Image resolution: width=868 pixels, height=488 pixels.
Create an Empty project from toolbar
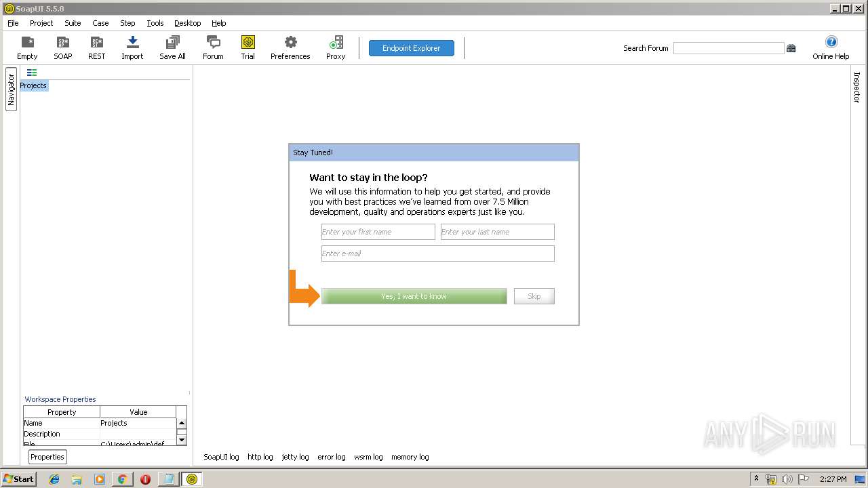point(27,48)
